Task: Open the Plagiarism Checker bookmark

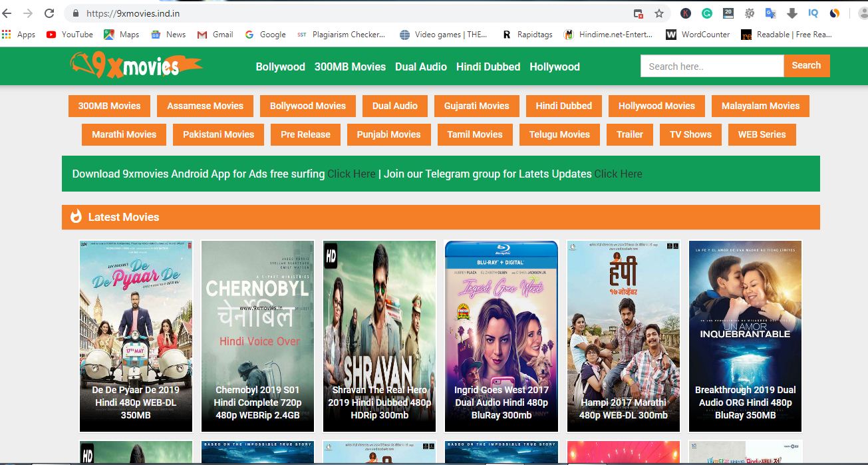Action: click(341, 35)
